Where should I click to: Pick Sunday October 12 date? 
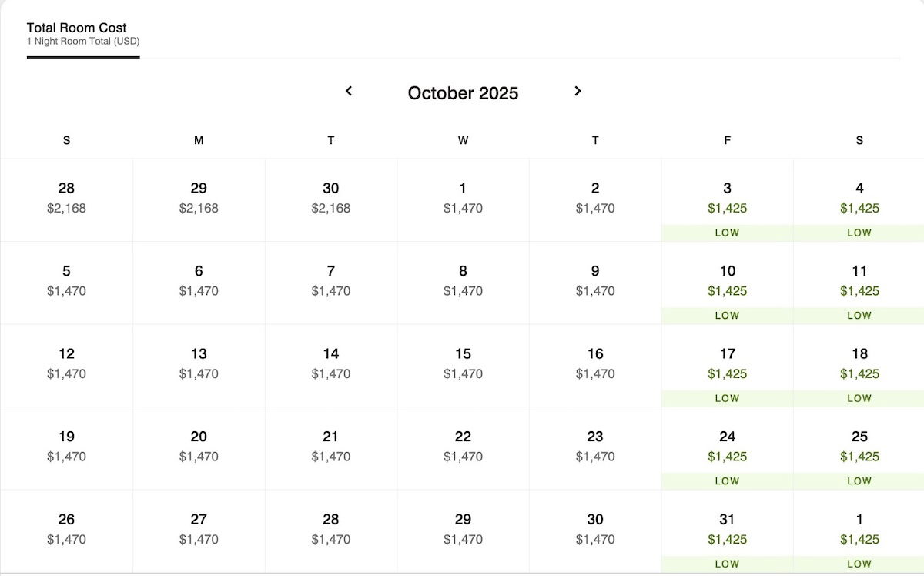[66, 366]
